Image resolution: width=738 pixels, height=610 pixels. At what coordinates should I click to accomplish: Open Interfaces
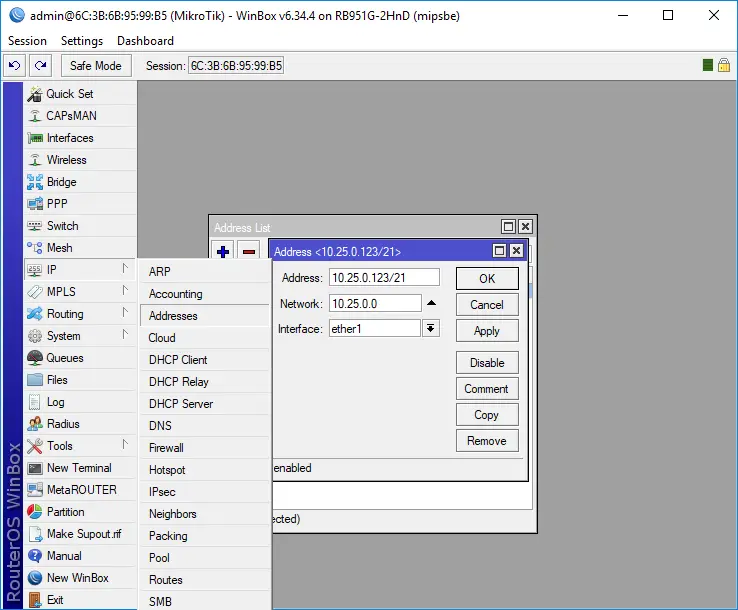[x=80, y=138]
